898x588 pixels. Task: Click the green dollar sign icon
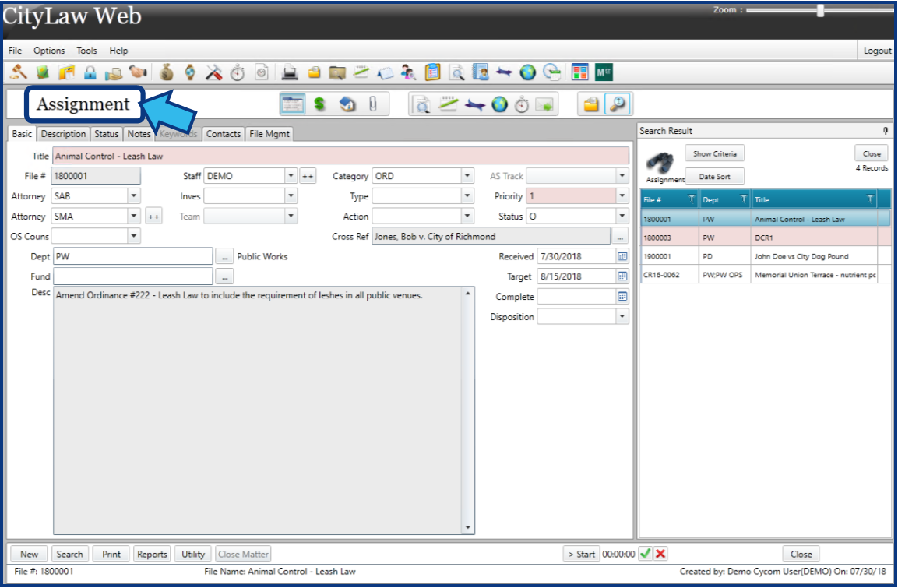tap(319, 104)
